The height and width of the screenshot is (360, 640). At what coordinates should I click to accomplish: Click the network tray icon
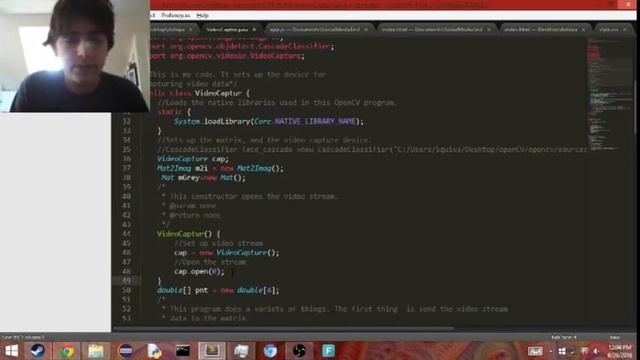pyautogui.click(x=584, y=351)
